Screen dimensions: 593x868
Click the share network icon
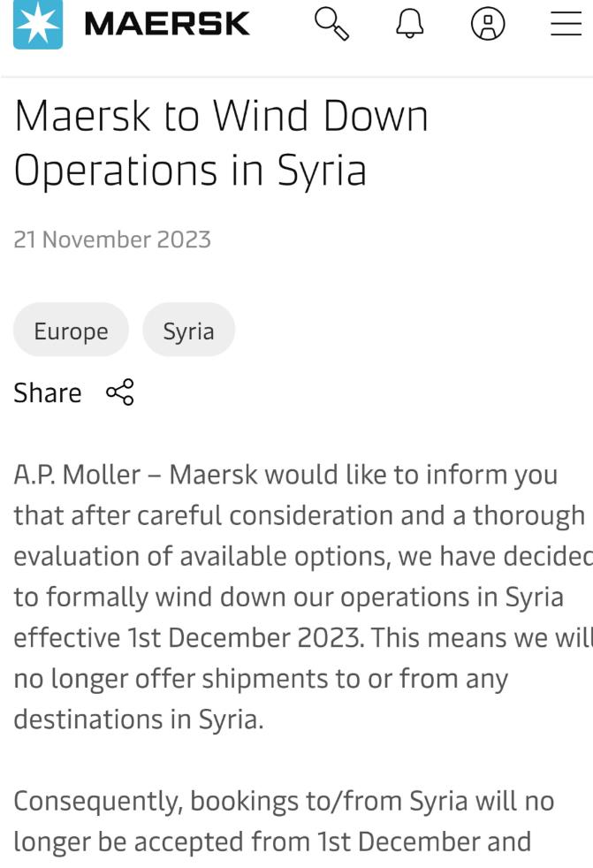click(x=119, y=392)
